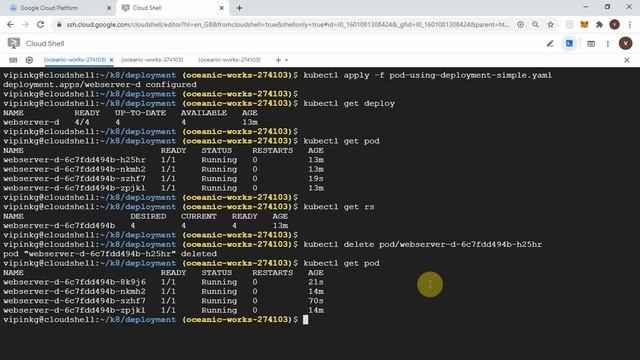
Task: Click the zoom magnifier icon in address bar
Action: [x=535, y=24]
